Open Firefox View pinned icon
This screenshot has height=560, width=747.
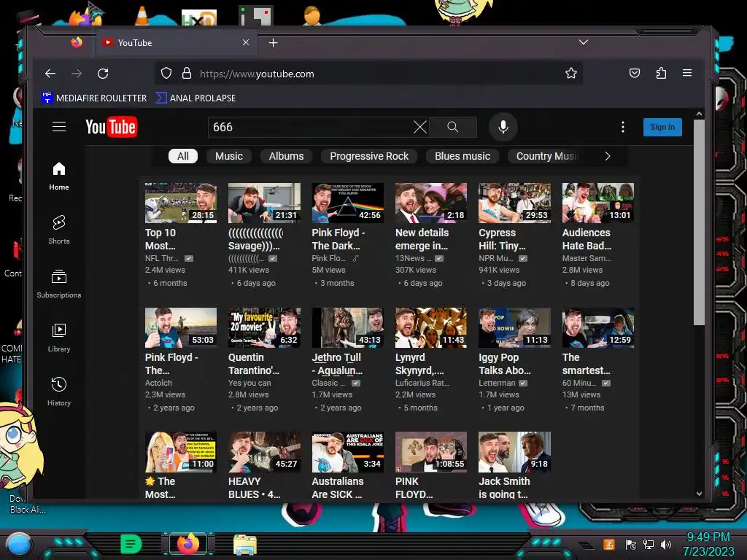77,42
